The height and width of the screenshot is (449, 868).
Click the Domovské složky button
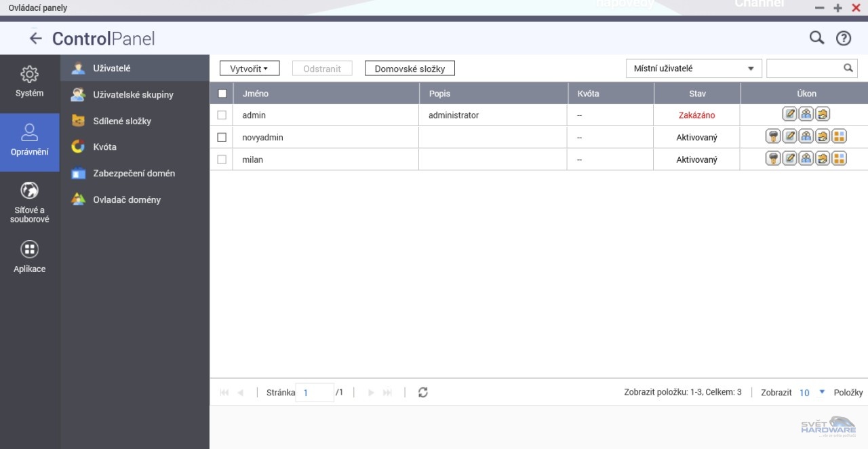tap(410, 69)
